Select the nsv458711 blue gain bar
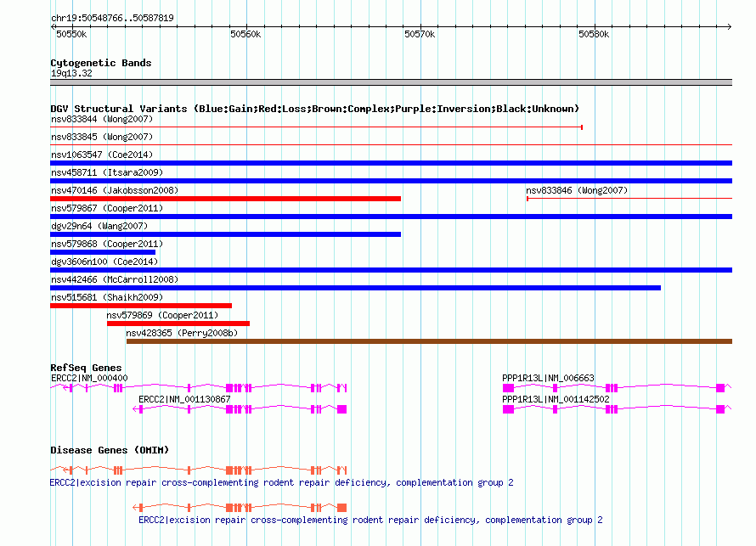 tap(391, 181)
